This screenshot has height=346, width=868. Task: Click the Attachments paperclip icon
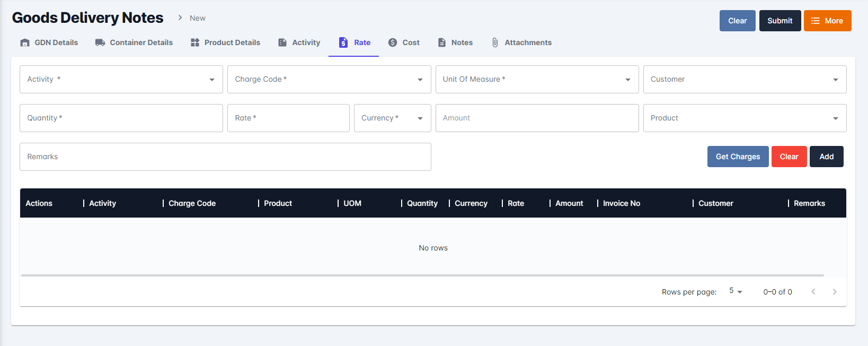[x=495, y=42]
